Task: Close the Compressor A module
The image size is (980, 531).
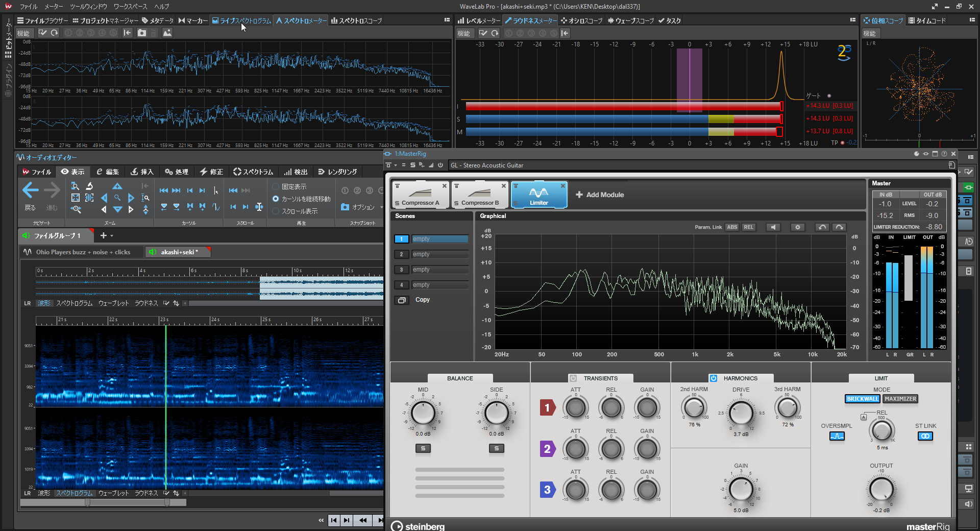Action: [x=445, y=186]
